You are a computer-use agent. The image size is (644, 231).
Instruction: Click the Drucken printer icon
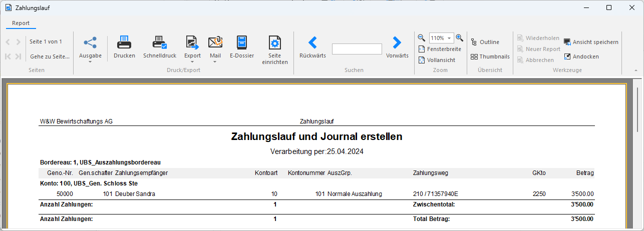point(124,42)
